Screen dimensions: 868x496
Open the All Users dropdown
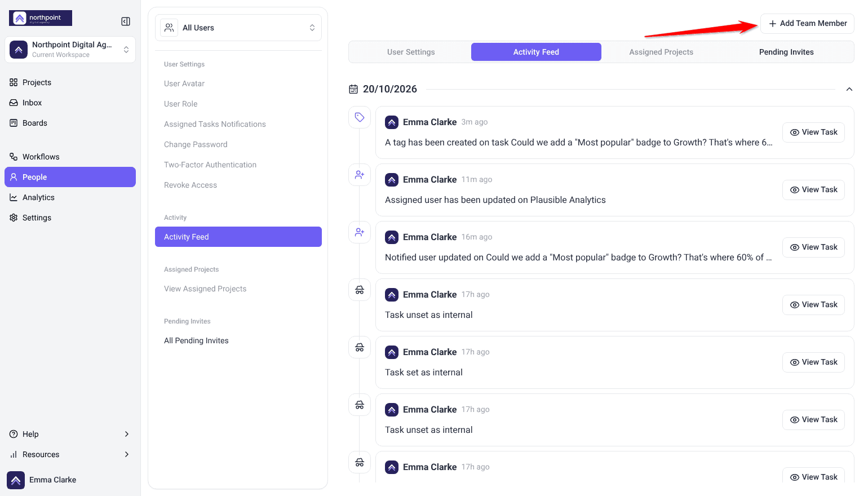click(238, 28)
